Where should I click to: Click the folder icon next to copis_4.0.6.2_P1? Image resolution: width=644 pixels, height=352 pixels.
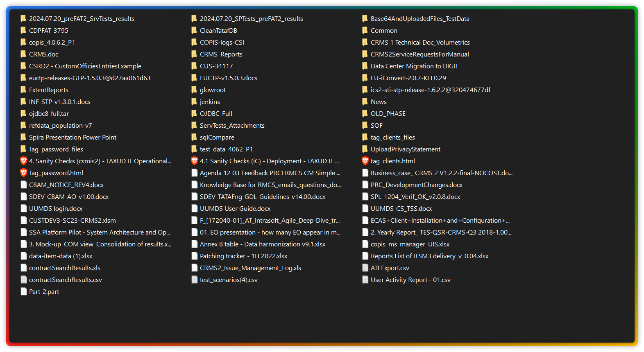[23, 42]
